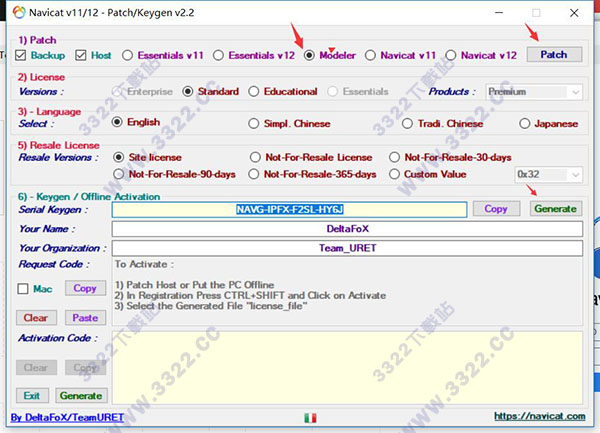The width and height of the screenshot is (600, 433).
Task: Click the Your Name field DeltaFoX
Action: 347,229
